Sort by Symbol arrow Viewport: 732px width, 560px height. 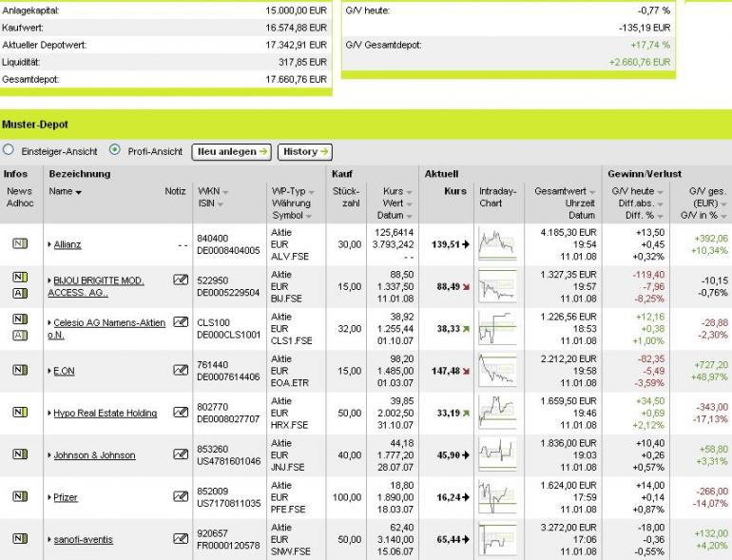coord(309,217)
